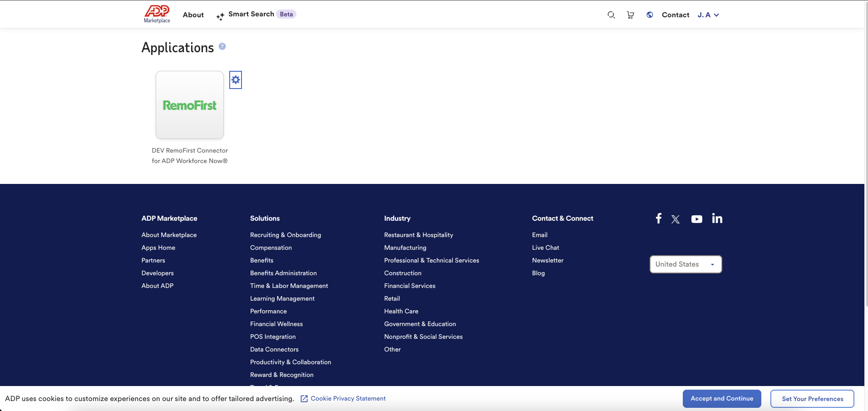Open the Cookie Privacy Statement link
Image resolution: width=868 pixels, height=411 pixels.
click(x=348, y=399)
